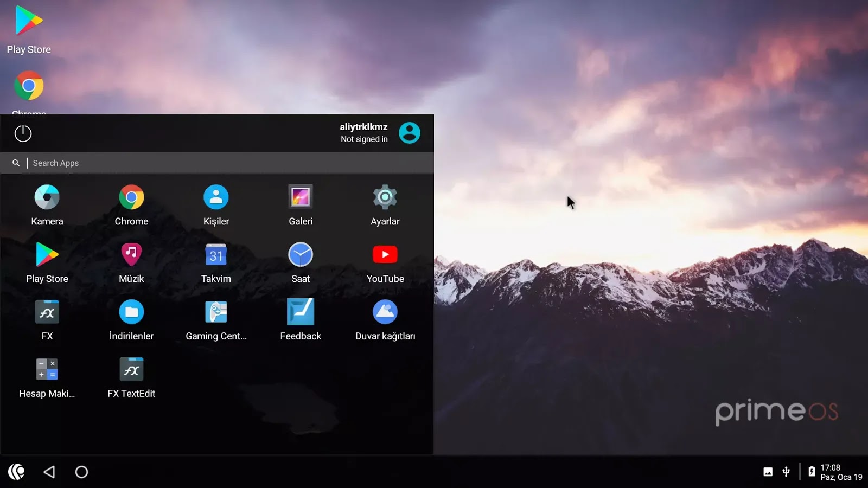Launch Chrome from the app menu
The height and width of the screenshot is (488, 868).
point(131,205)
